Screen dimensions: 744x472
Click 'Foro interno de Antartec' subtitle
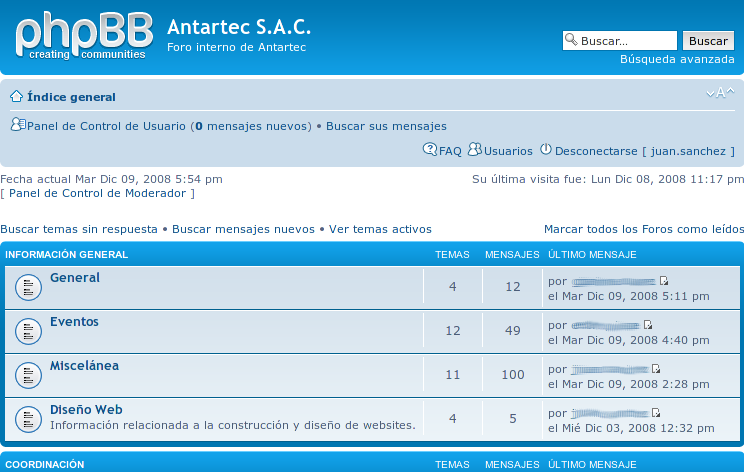[x=236, y=47]
